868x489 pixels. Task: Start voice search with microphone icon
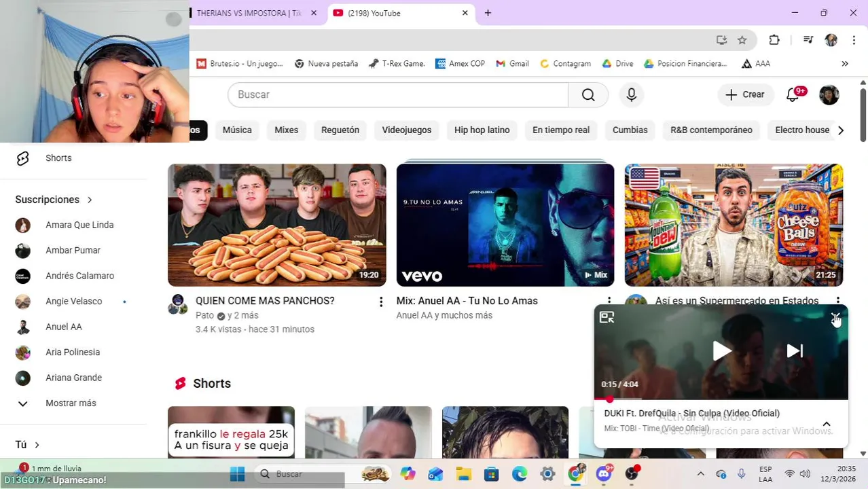tap(632, 94)
